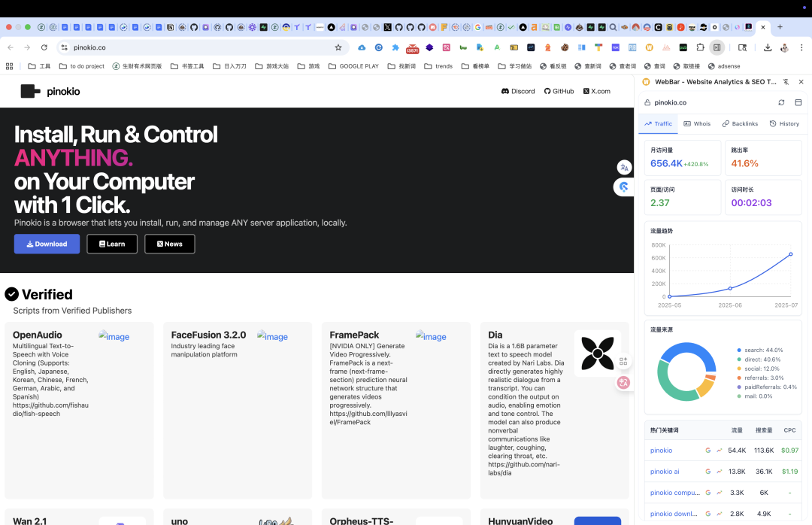Open the site information icon in the address bar
Viewport: 812px width, 525px height.
[64, 47]
